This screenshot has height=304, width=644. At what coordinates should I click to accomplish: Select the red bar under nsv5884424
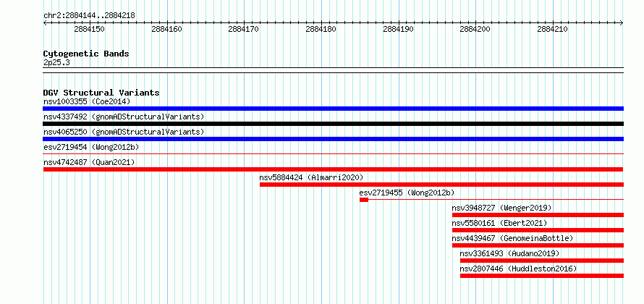[x=441, y=185]
